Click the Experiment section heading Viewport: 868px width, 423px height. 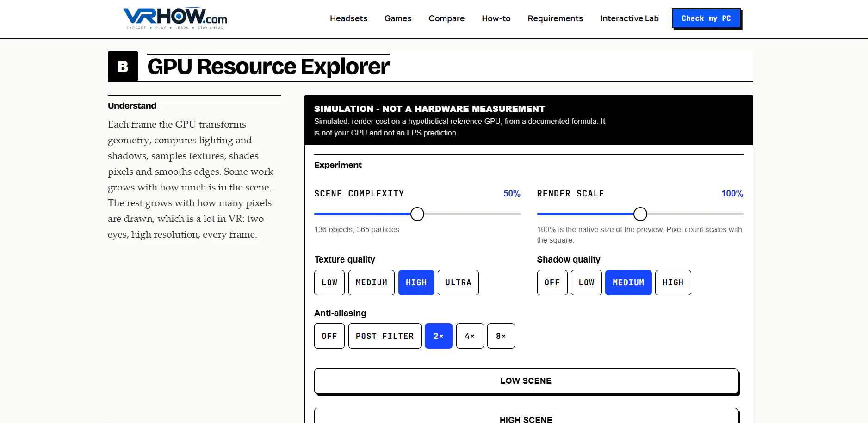[x=338, y=165]
